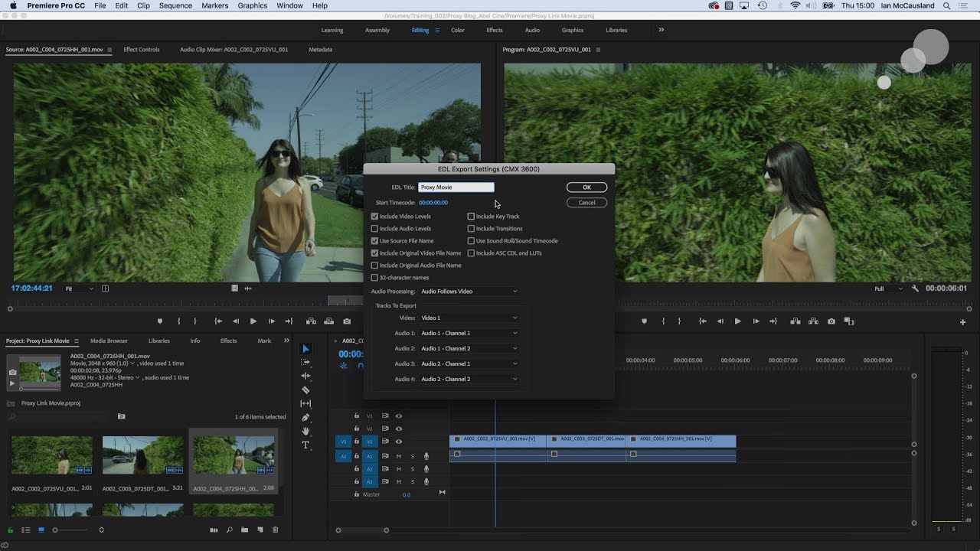Screen dimensions: 980x551
Task: Pick the Ripple Edit tool
Action: 305,376
